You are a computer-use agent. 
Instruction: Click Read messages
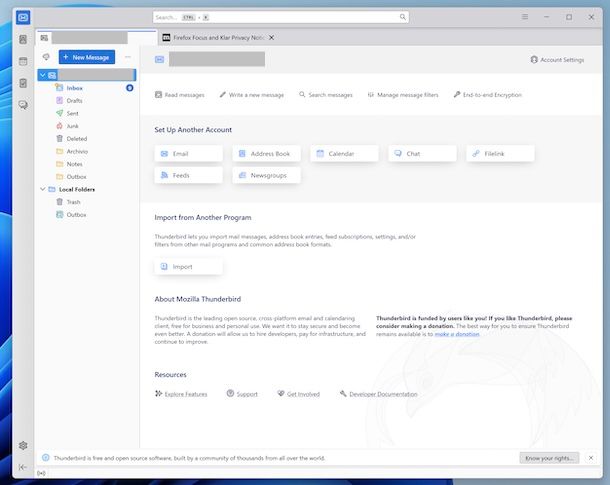click(179, 95)
